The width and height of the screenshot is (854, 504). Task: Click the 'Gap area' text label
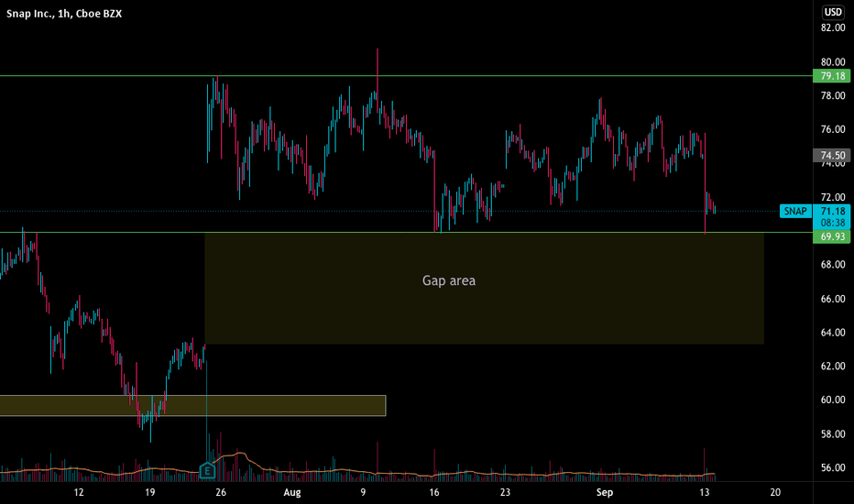[x=449, y=280]
